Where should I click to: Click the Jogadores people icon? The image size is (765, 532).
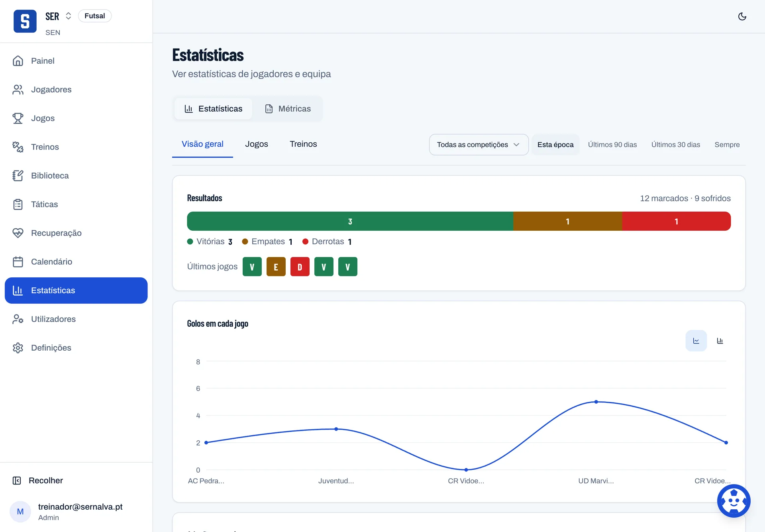click(18, 90)
